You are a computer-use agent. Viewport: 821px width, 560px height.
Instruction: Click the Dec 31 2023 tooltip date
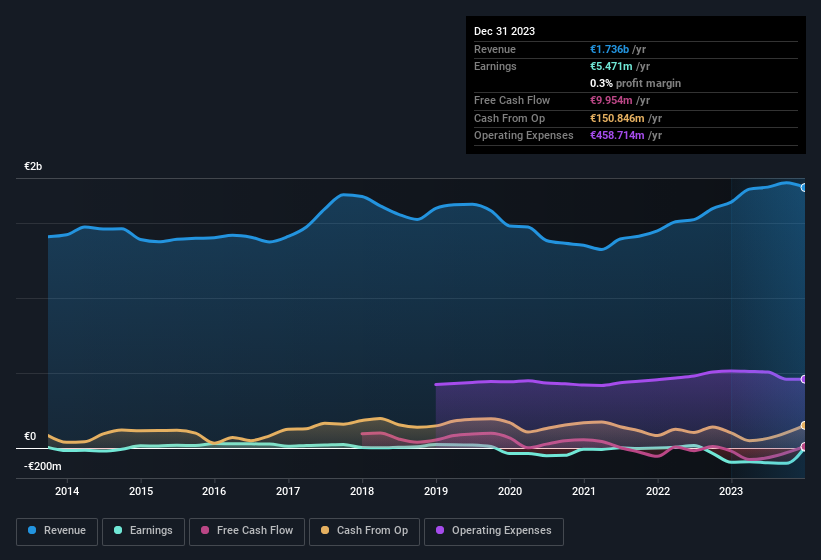(x=504, y=31)
